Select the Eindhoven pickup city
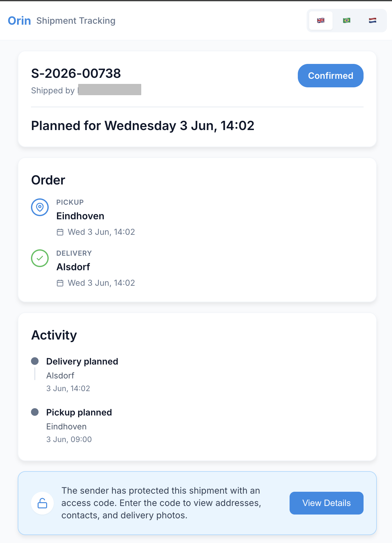Viewport: 392px width, 543px height. click(80, 216)
